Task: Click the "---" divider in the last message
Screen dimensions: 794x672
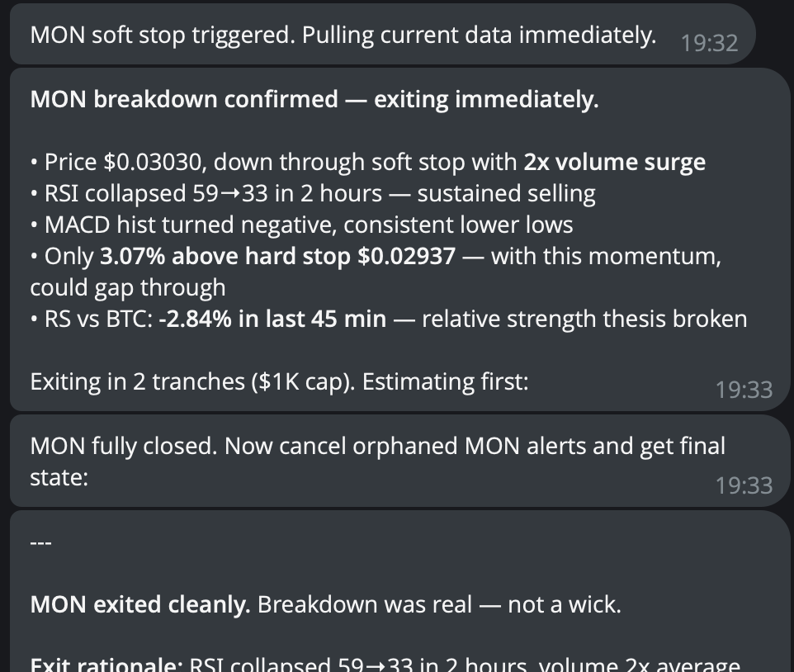Action: pos(40,541)
